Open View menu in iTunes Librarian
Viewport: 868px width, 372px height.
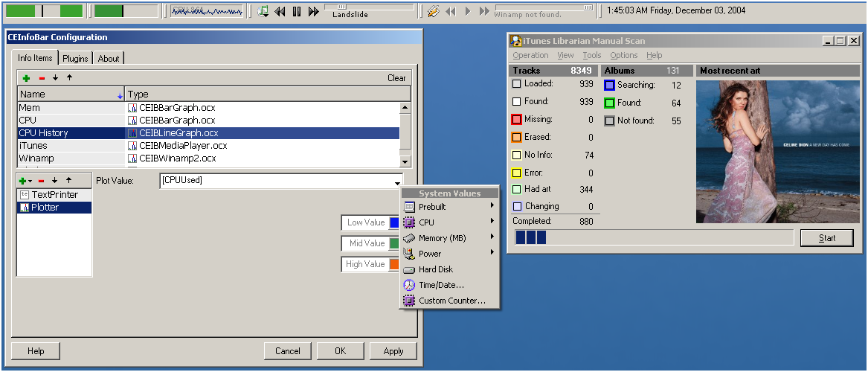click(565, 55)
